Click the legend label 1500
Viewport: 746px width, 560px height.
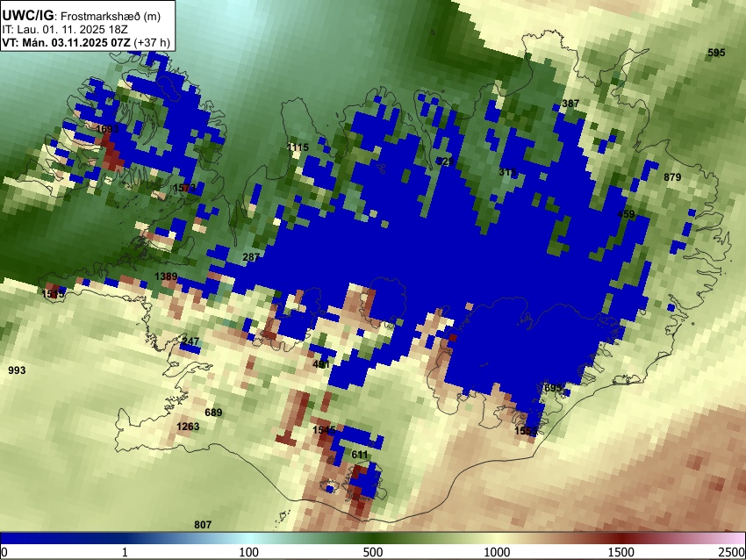[x=620, y=552]
